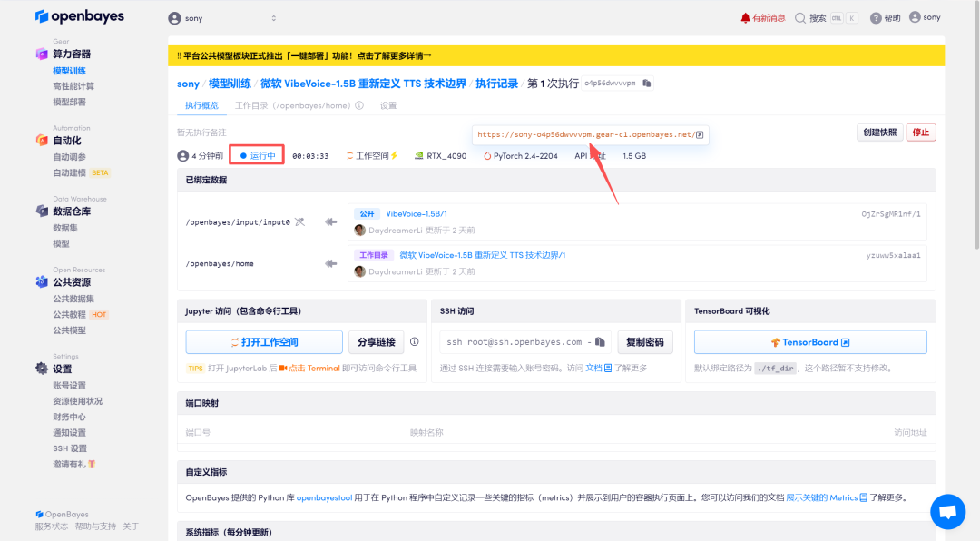Open the TensorBoard button
980x541 pixels.
pyautogui.click(x=810, y=342)
